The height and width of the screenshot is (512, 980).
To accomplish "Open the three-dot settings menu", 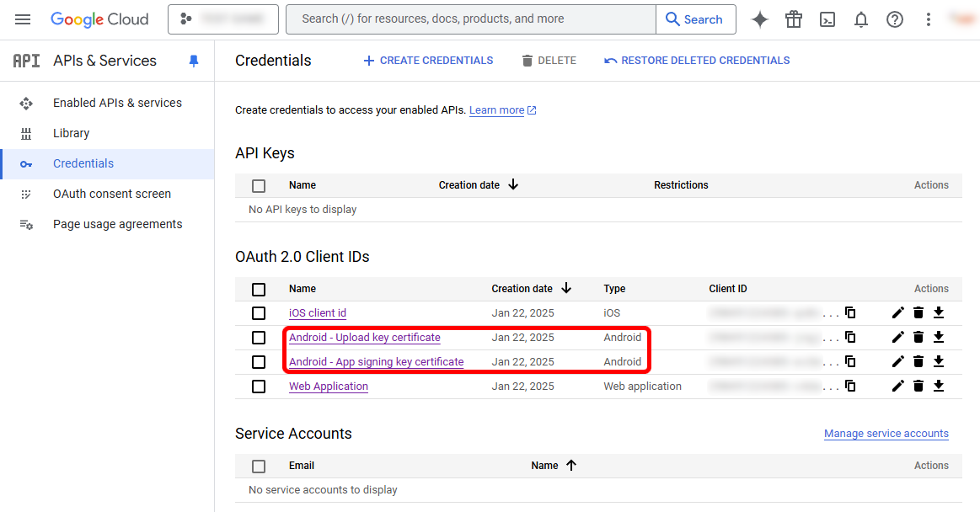I will point(929,19).
